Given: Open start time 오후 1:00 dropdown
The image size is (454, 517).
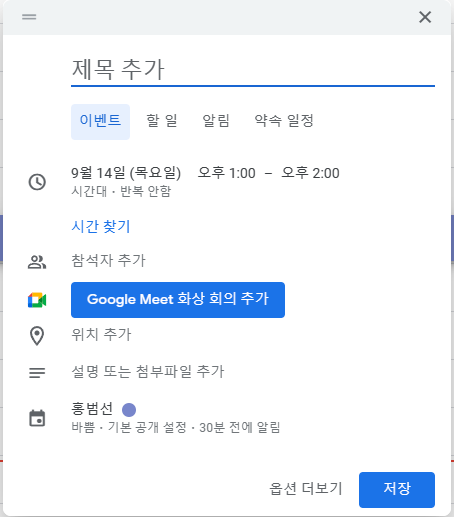Looking at the screenshot, I should click(x=227, y=173).
